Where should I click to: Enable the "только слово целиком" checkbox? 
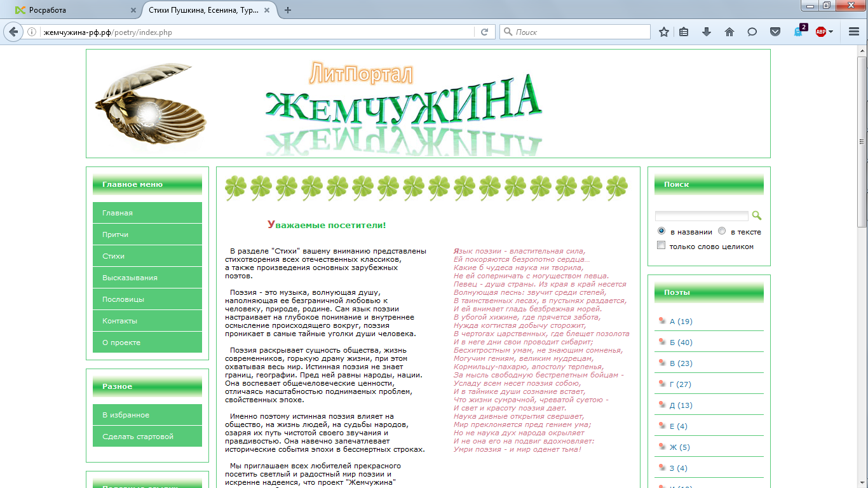[x=661, y=246]
